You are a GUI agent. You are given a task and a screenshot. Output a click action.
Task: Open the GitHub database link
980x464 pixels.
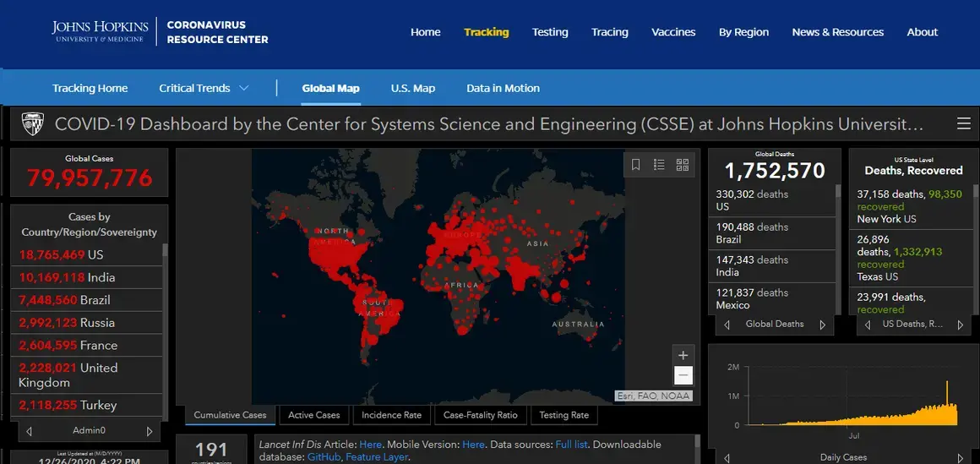pyautogui.click(x=324, y=457)
